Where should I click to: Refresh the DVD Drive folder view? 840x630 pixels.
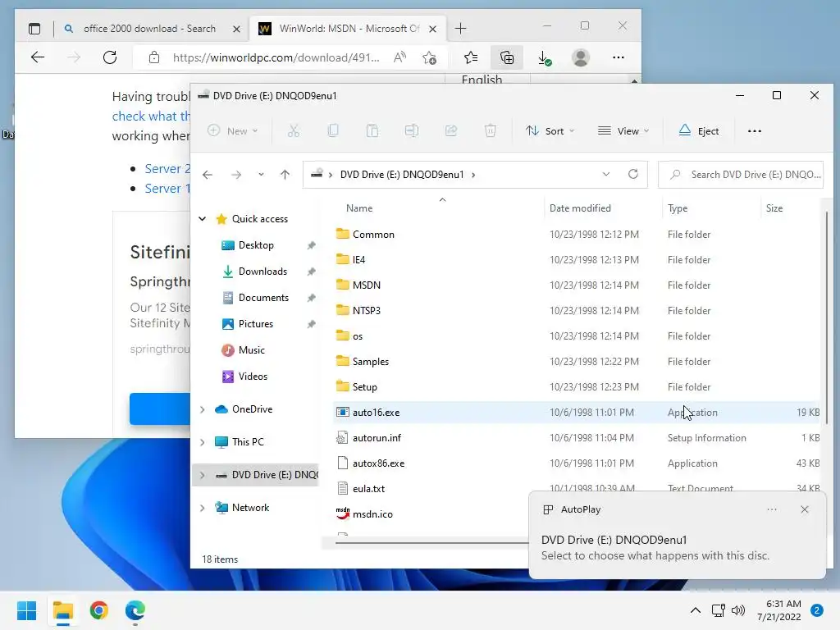(x=633, y=174)
